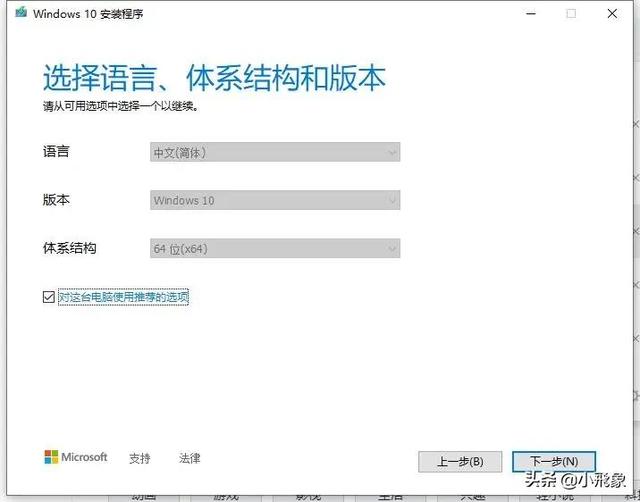This screenshot has height=502, width=640.
Task: Minimize the Windows 10 setup window
Action: (x=531, y=13)
